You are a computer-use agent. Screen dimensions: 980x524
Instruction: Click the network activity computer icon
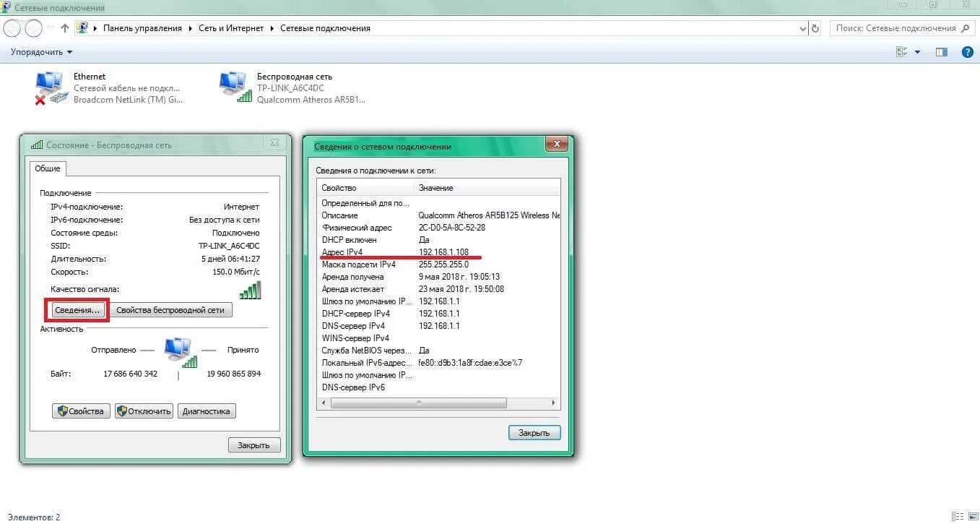179,352
